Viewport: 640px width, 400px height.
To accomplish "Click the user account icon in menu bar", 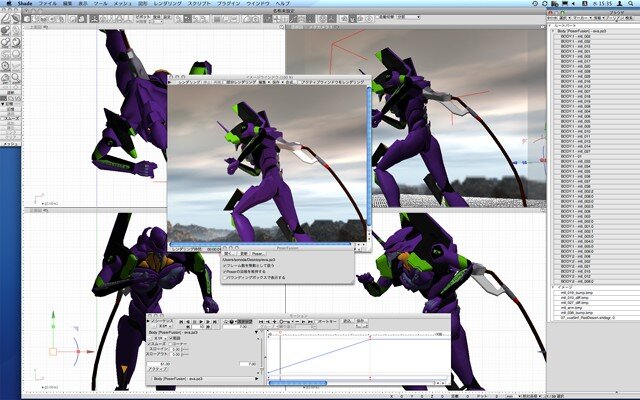I will [x=620, y=3].
